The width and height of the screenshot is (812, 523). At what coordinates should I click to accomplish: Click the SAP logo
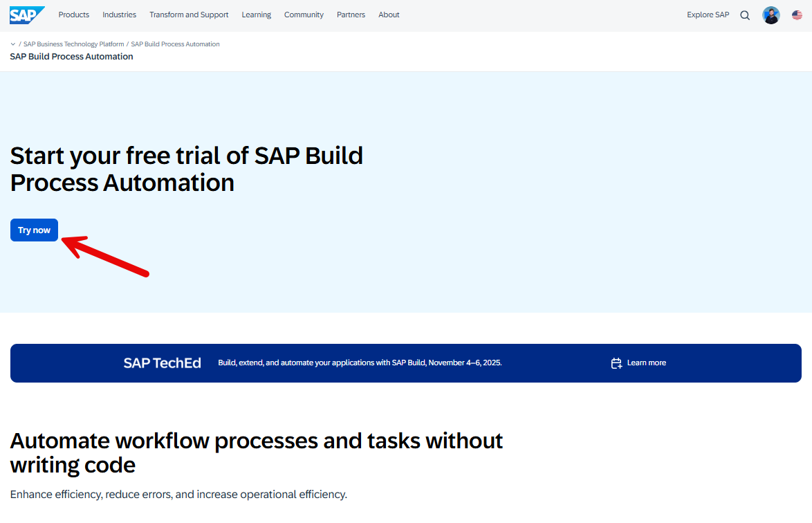(x=27, y=15)
